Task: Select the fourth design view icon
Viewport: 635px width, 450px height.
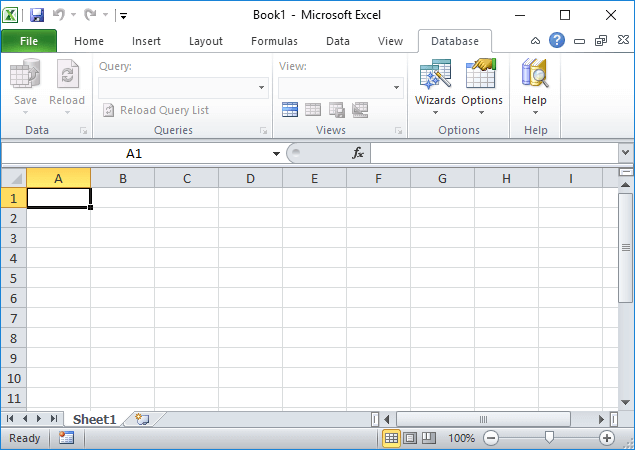Action: point(360,110)
